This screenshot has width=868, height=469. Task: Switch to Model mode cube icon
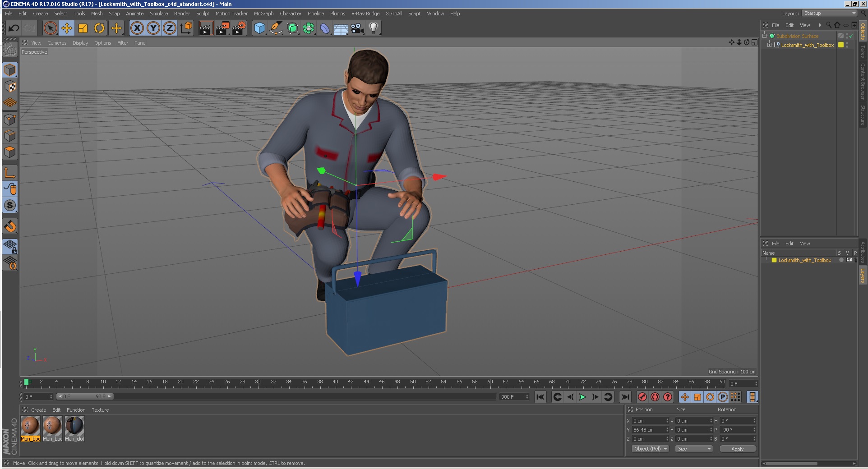coord(10,70)
